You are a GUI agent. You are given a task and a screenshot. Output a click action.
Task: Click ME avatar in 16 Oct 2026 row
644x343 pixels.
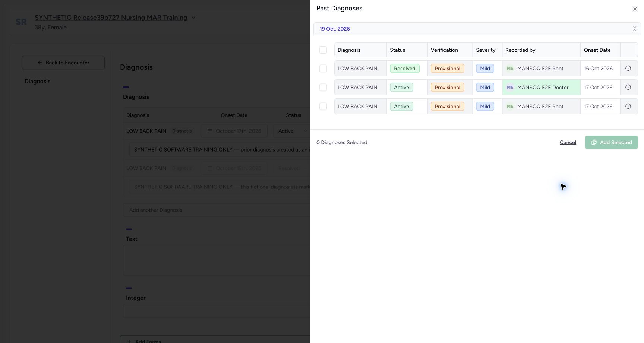click(510, 69)
